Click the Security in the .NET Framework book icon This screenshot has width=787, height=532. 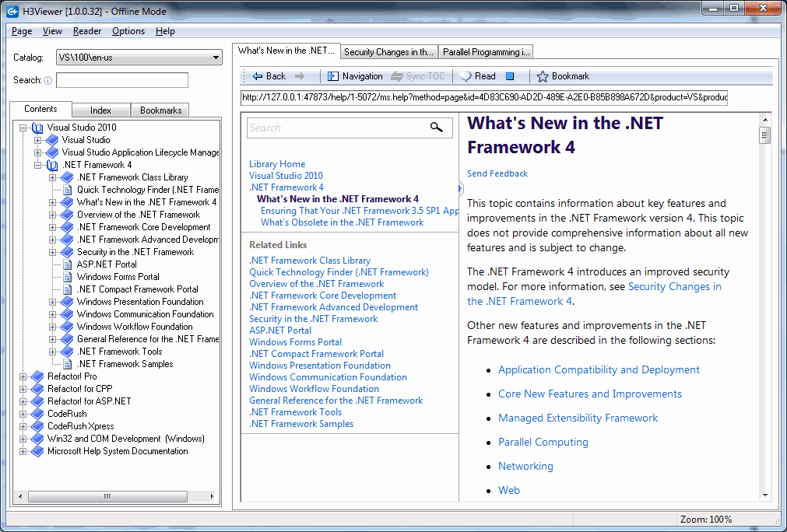tap(67, 252)
